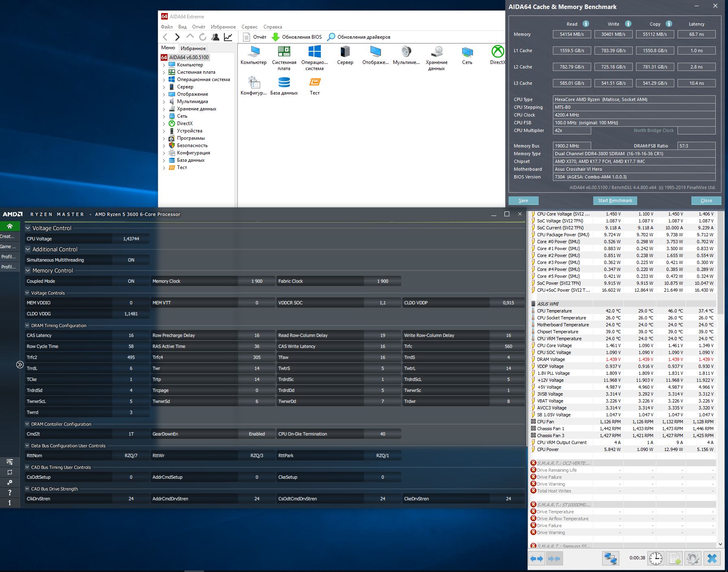
Task: Click the Close button in the benchmark window
Action: coord(706,200)
